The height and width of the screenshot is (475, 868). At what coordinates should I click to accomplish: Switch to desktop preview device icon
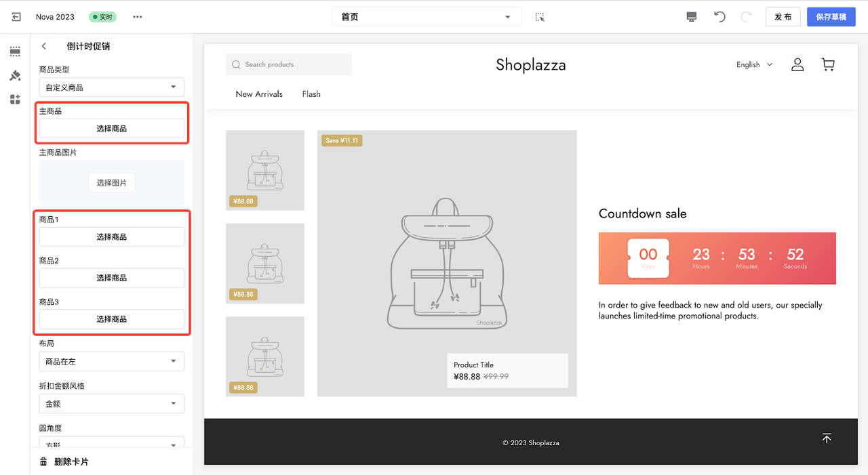pos(691,17)
